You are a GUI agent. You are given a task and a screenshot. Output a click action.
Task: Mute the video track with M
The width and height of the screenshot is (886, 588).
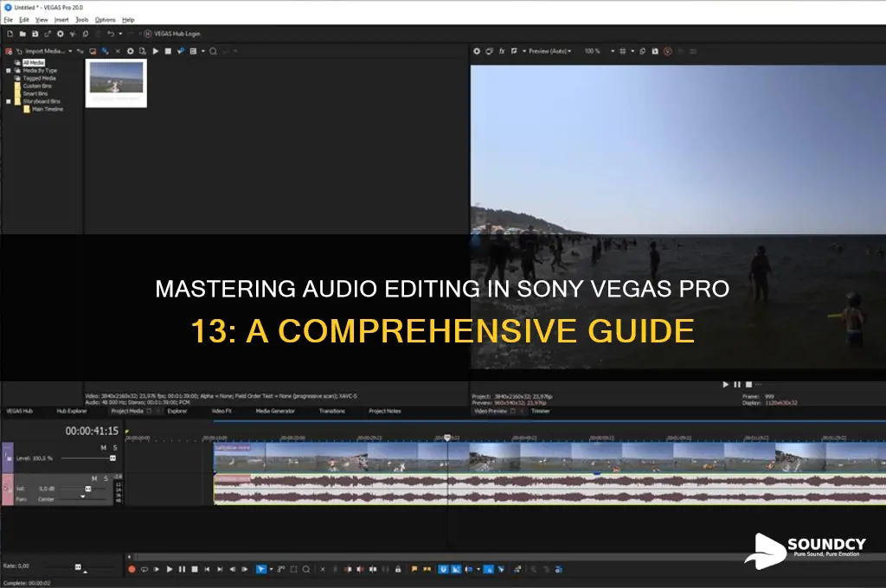[x=104, y=447]
